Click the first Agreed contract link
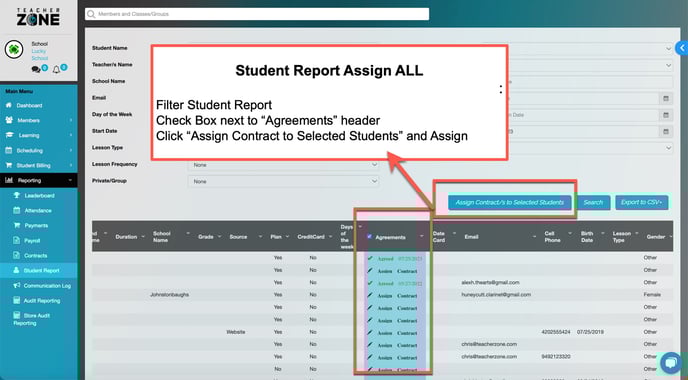The height and width of the screenshot is (380, 688). tap(400, 258)
